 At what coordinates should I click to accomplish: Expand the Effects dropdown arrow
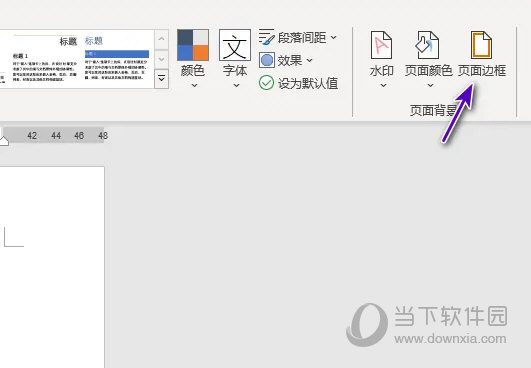310,60
